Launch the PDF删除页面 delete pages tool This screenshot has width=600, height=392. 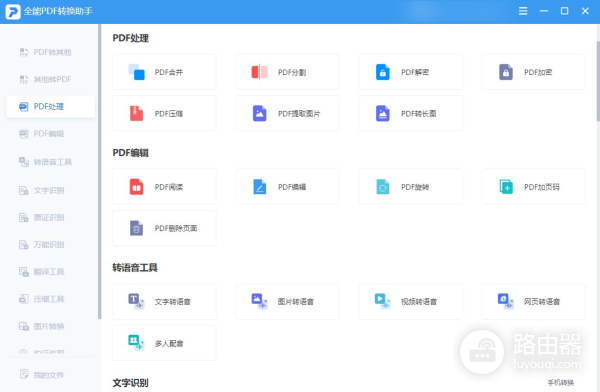point(164,228)
